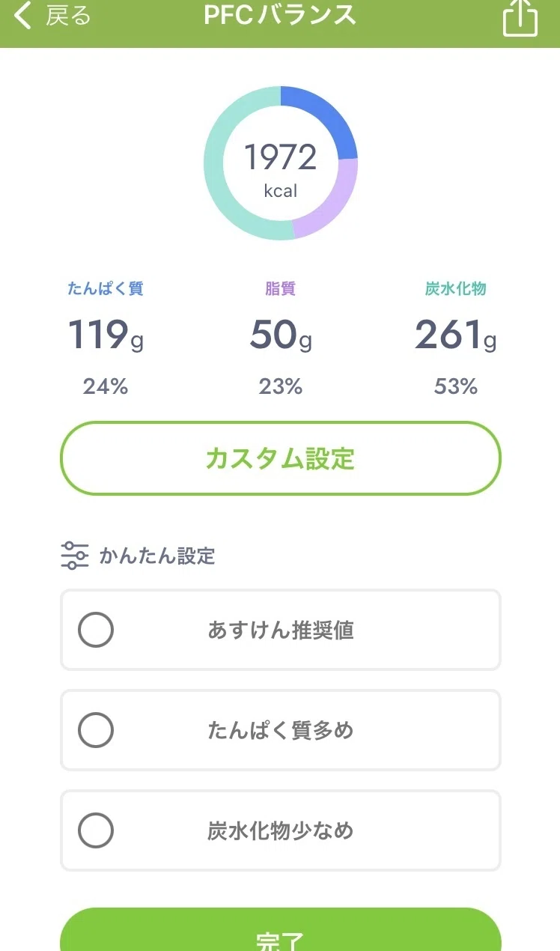Tap the 炭水化物 label

pos(456,288)
